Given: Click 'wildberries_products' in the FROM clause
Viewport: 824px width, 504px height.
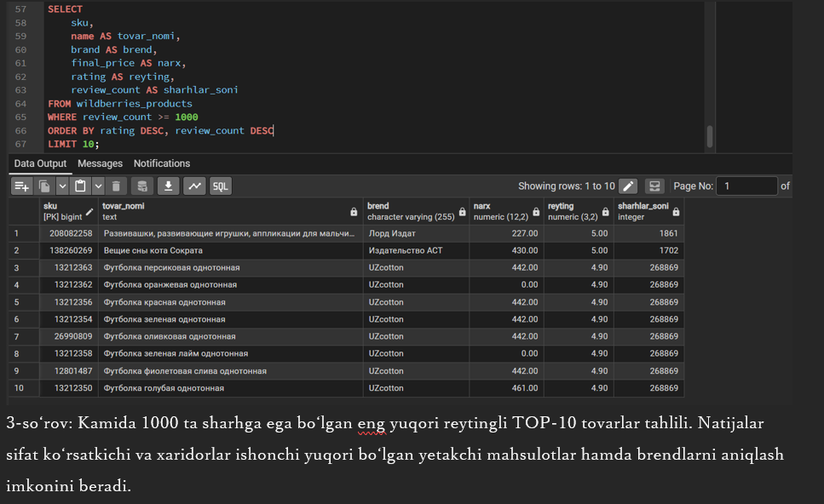Looking at the screenshot, I should point(134,103).
